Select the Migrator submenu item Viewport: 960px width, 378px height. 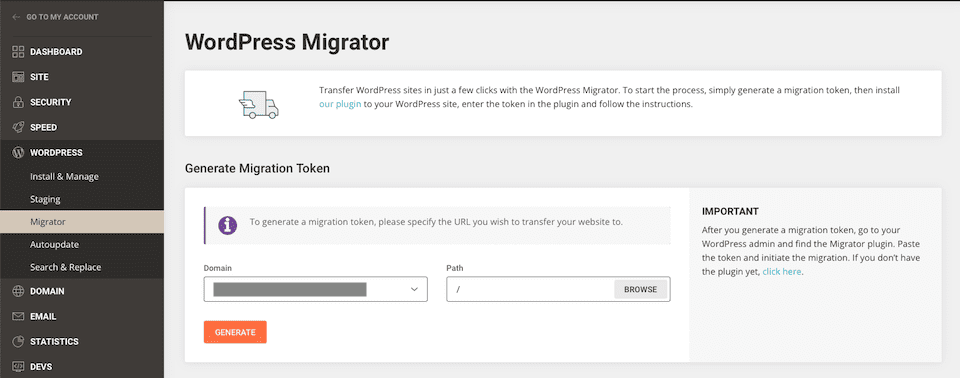pos(81,222)
